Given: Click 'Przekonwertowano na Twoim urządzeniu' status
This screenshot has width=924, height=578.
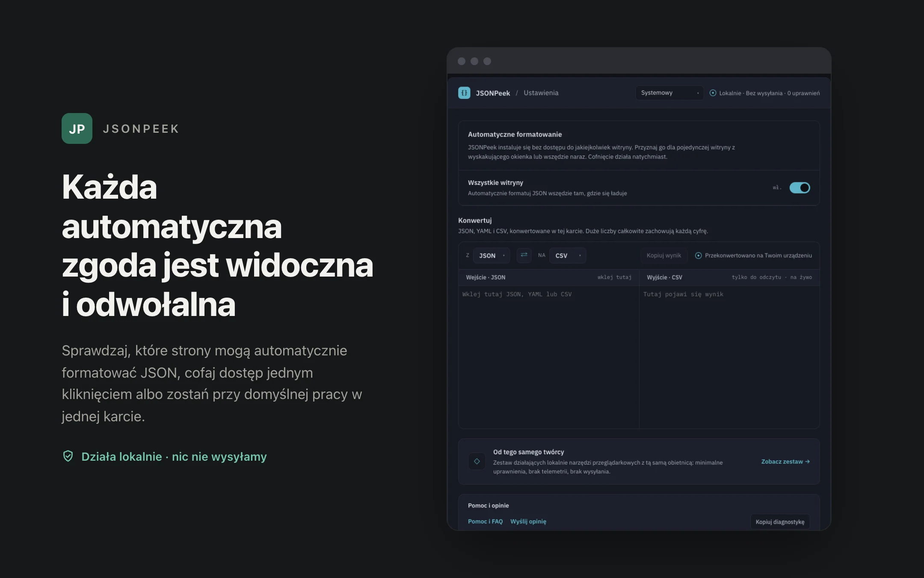Looking at the screenshot, I should pyautogui.click(x=758, y=256).
